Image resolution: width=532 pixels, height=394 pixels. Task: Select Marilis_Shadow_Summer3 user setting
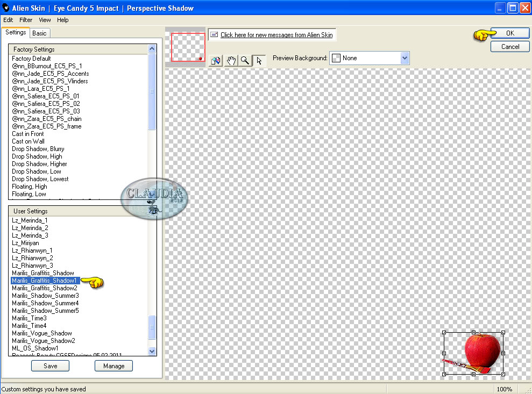point(45,295)
